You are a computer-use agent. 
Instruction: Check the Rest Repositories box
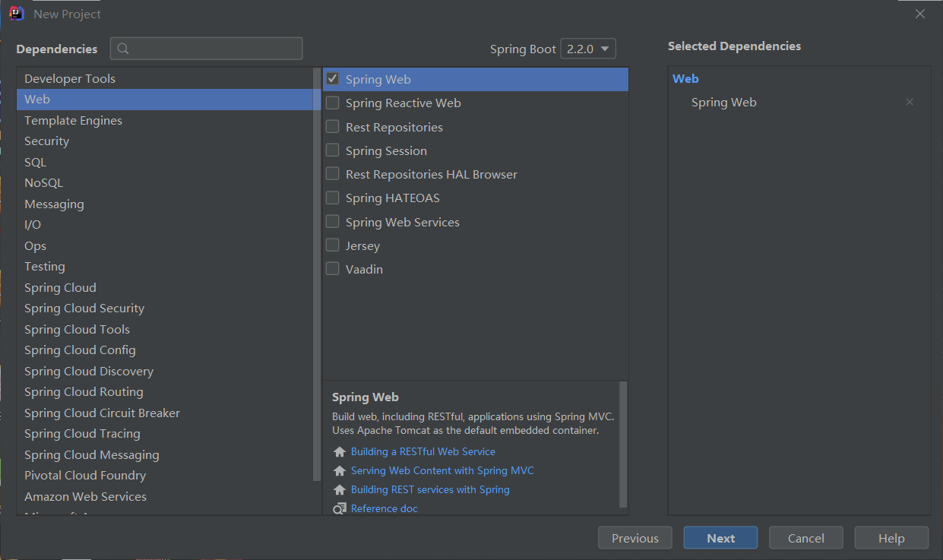[x=333, y=127]
